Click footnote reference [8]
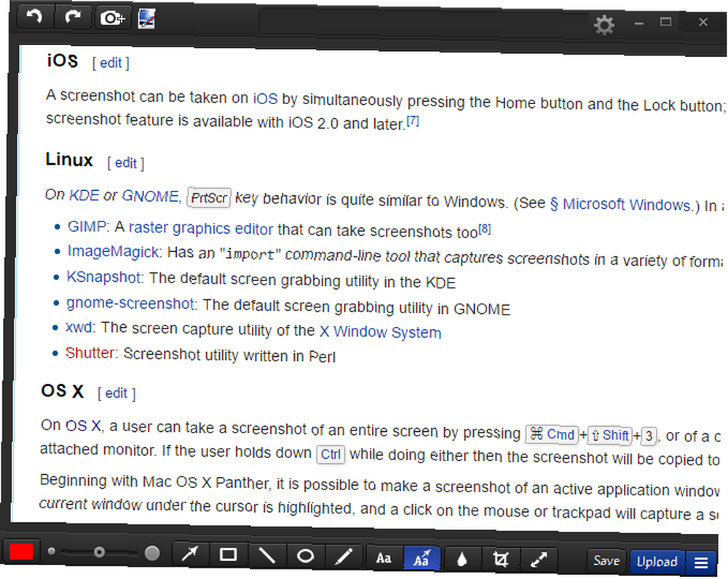The image size is (728, 579). pyautogui.click(x=485, y=229)
